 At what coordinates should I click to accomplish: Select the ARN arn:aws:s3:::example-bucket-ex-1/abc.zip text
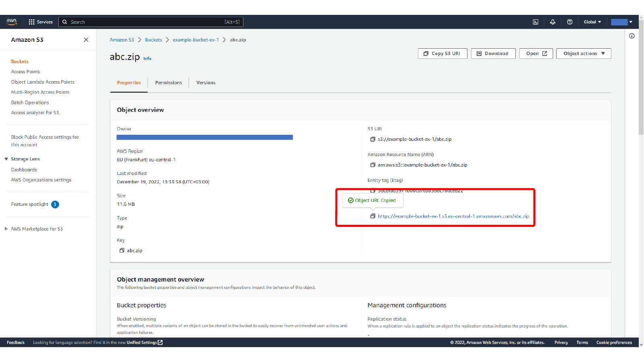pos(422,165)
